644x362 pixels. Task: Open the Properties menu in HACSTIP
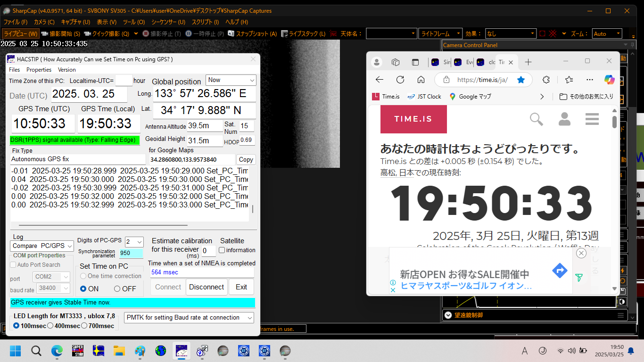39,70
